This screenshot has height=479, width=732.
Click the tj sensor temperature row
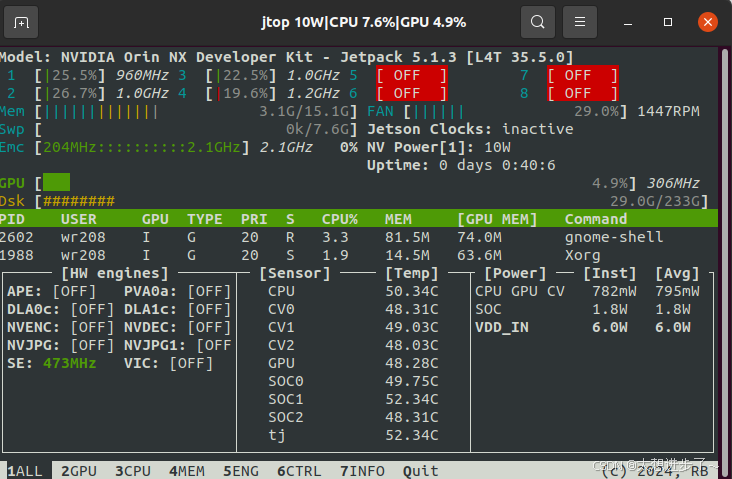[353, 435]
